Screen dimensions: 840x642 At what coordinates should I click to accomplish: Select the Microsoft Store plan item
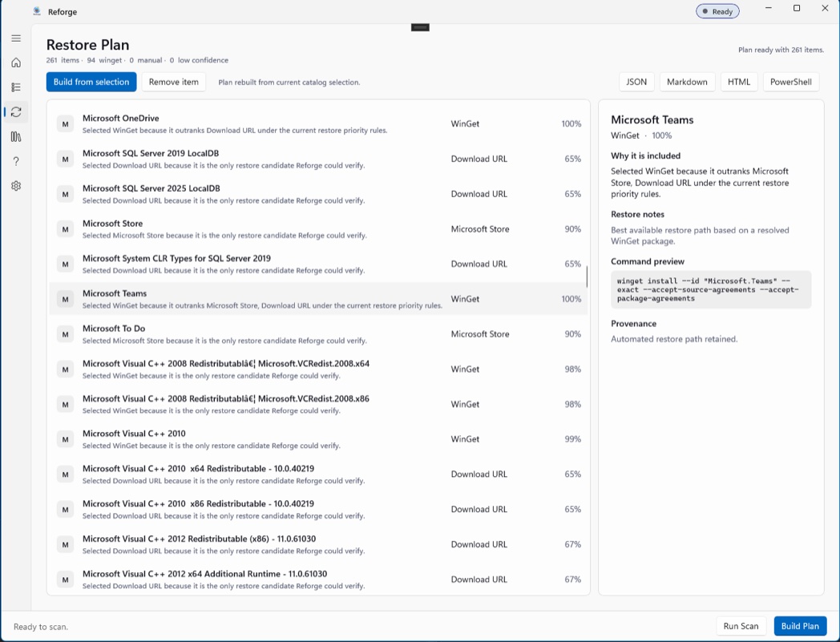318,228
